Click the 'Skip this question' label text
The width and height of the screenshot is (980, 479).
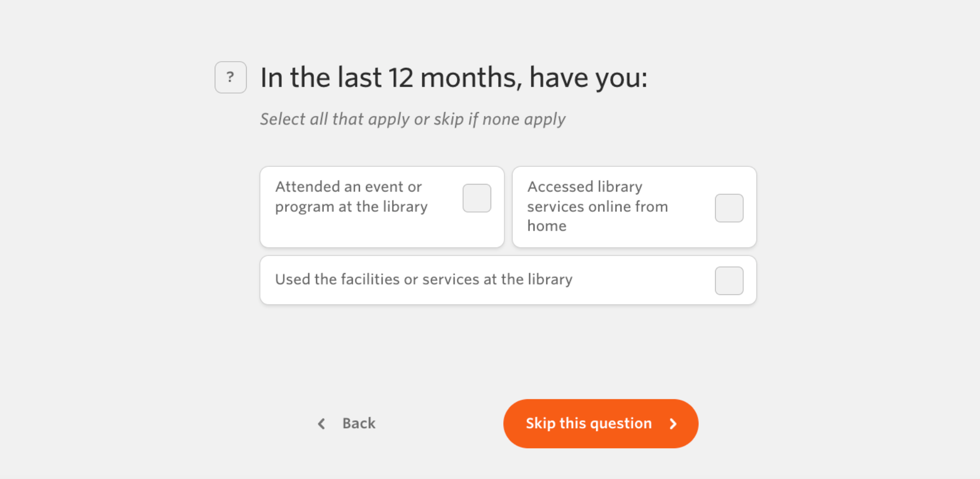click(589, 423)
